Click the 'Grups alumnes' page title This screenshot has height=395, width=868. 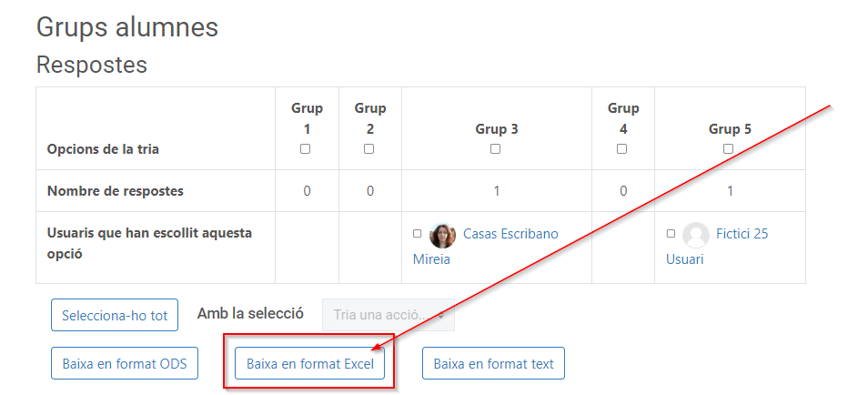tap(127, 26)
